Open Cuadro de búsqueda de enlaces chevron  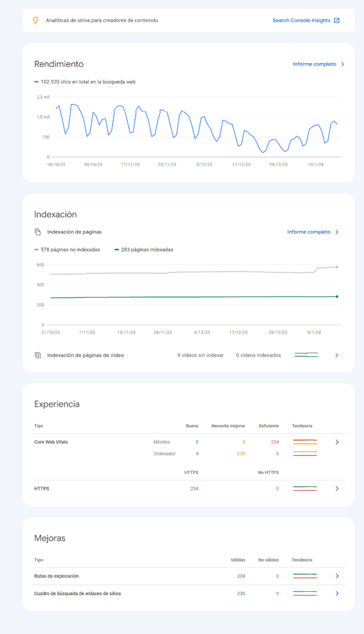click(x=337, y=594)
